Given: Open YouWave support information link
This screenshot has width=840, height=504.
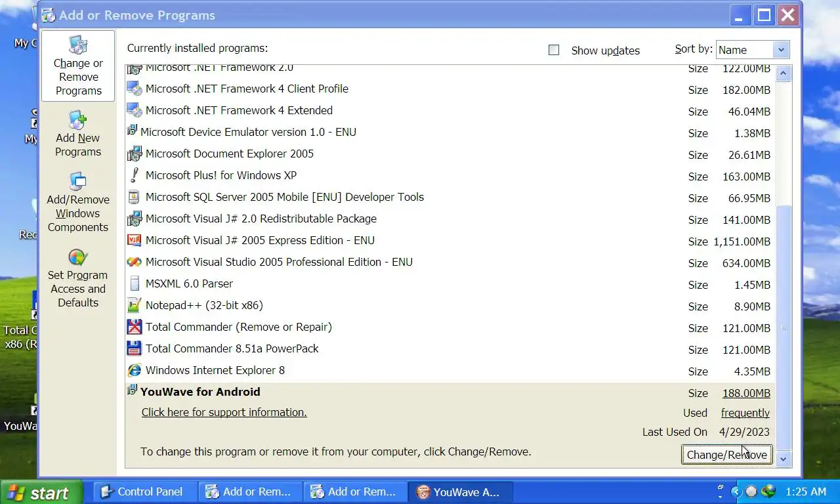Looking at the screenshot, I should 224,412.
